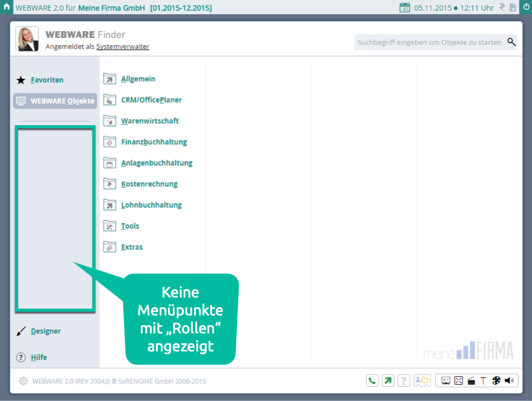Viewport: 532px width, 401px height.
Task: Open the Finanzbuchhaltung folder
Action: coord(154,142)
